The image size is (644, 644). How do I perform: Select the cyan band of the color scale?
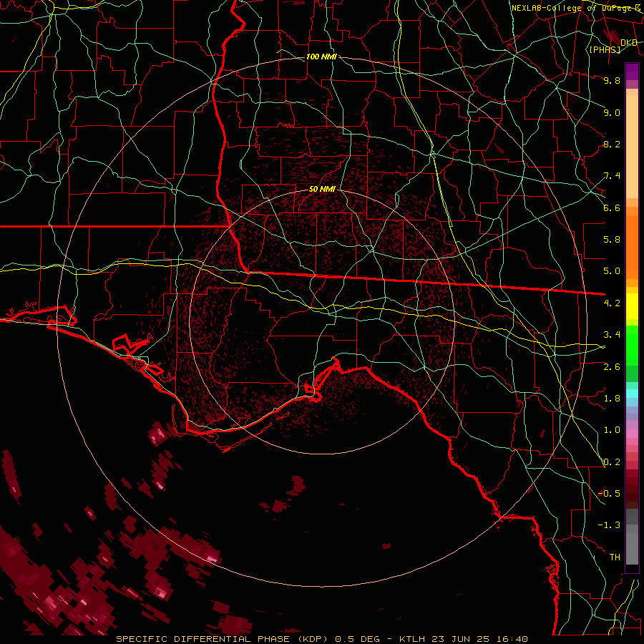pyautogui.click(x=632, y=394)
